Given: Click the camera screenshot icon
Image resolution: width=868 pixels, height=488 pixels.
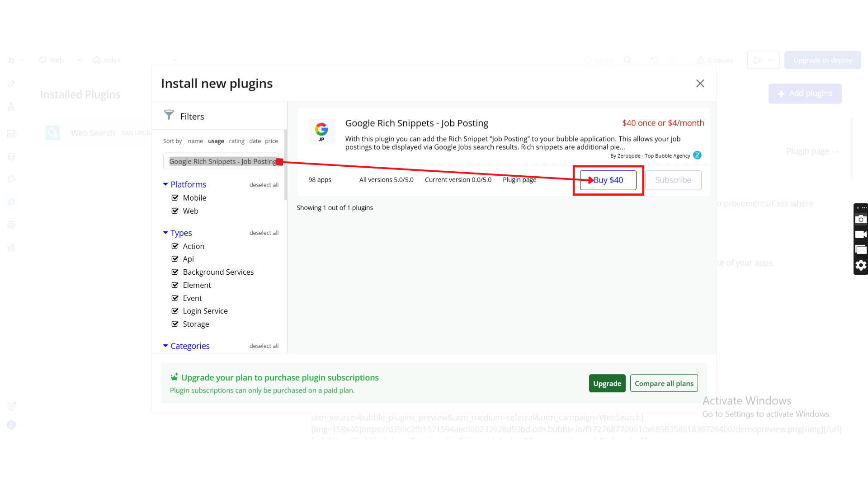Looking at the screenshot, I should point(860,220).
